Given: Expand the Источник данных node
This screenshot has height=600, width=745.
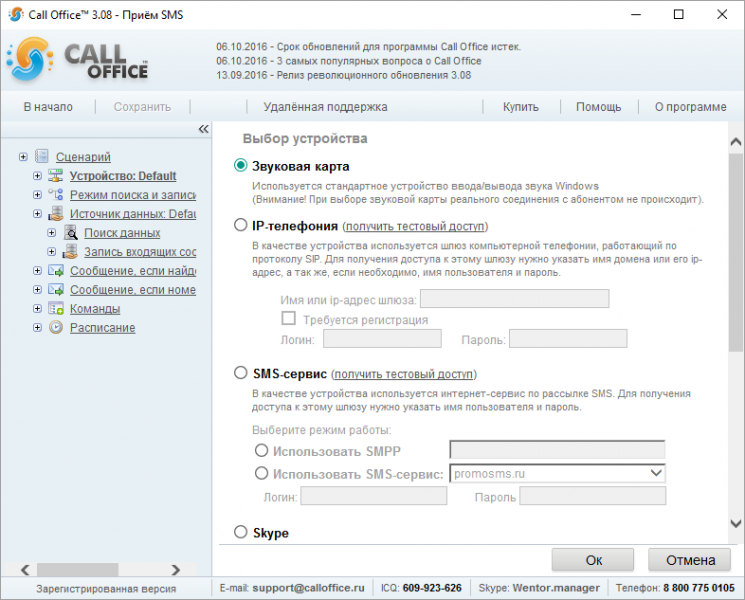Looking at the screenshot, I should coord(37,214).
